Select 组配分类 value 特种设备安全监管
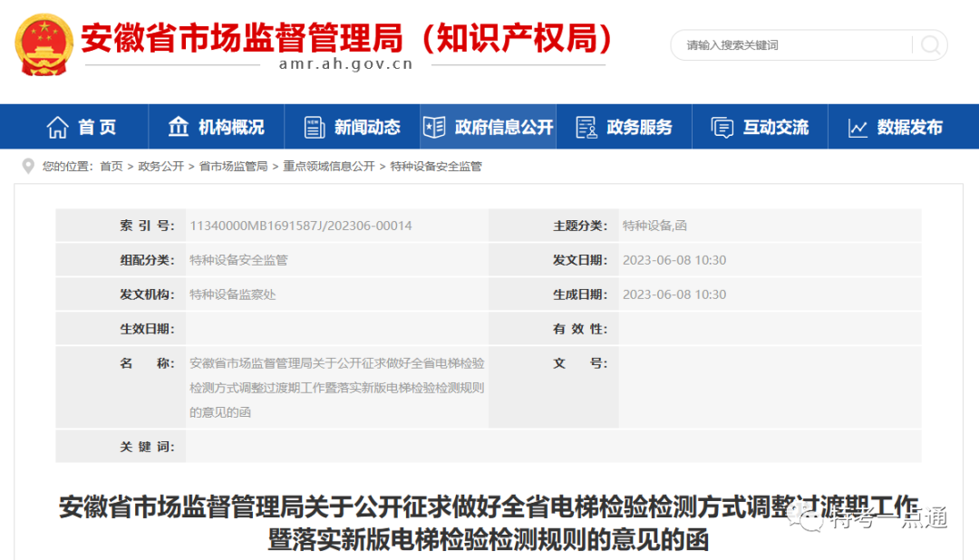 click(238, 260)
